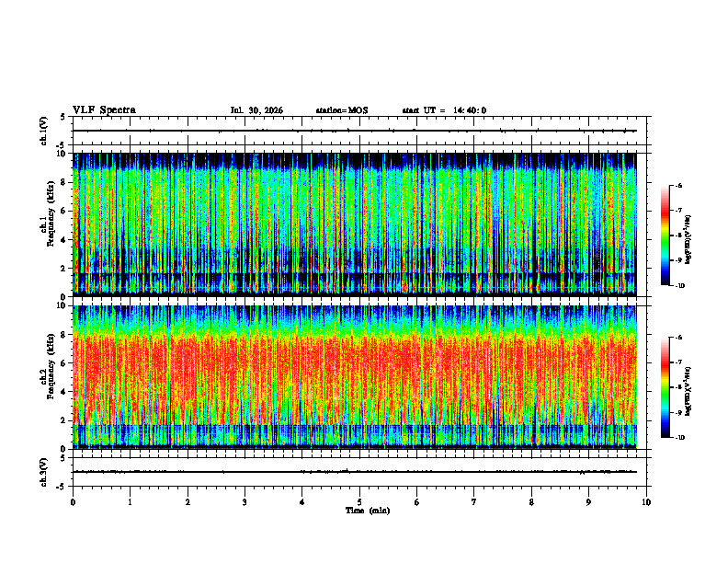The width and height of the screenshot is (728, 563).
Task: Click the "8" kHz tick on ch.1 frequency axis
Action: point(63,182)
